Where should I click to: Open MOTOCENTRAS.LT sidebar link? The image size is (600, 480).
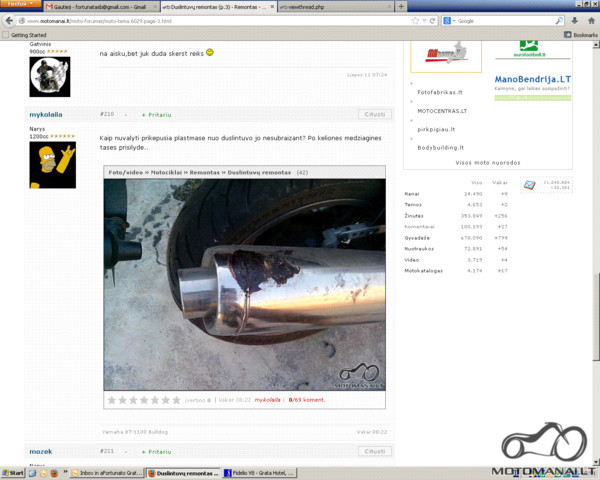click(442, 111)
